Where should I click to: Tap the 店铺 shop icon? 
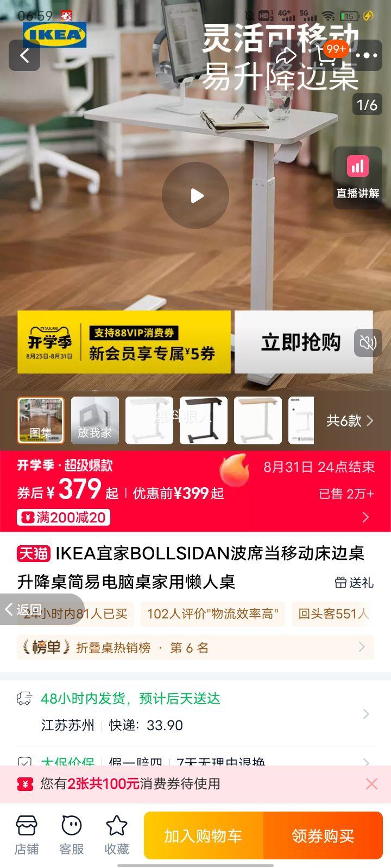pyautogui.click(x=27, y=835)
